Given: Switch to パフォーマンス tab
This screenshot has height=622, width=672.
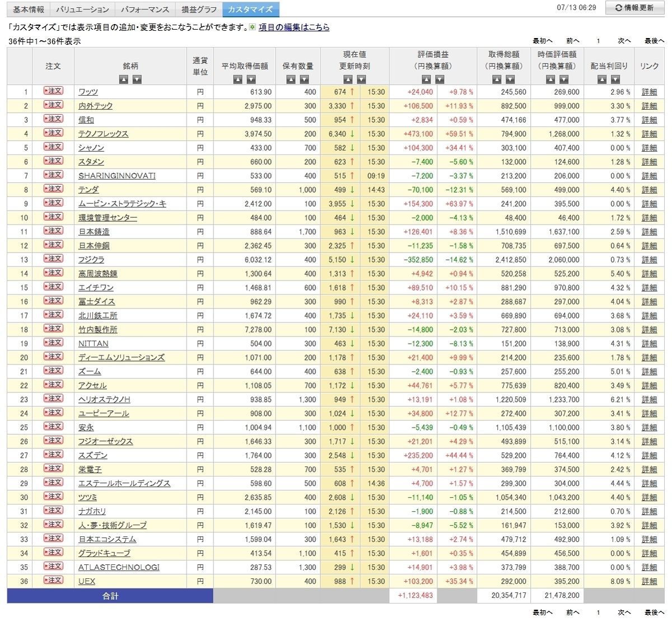Looking at the screenshot, I should pos(145,10).
